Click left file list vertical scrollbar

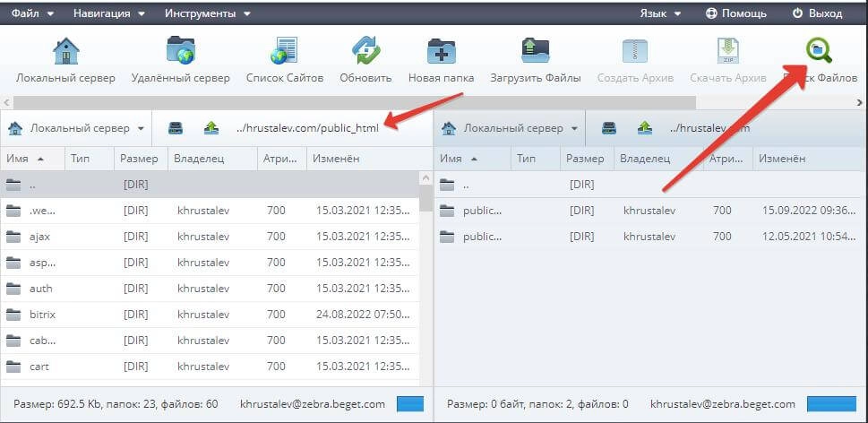pos(425,199)
